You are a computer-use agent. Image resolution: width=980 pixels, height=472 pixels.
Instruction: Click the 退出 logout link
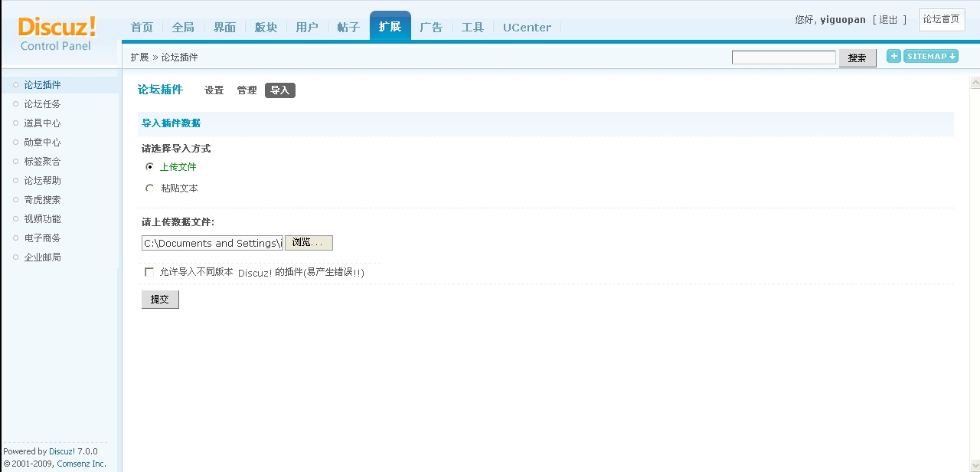[x=888, y=20]
